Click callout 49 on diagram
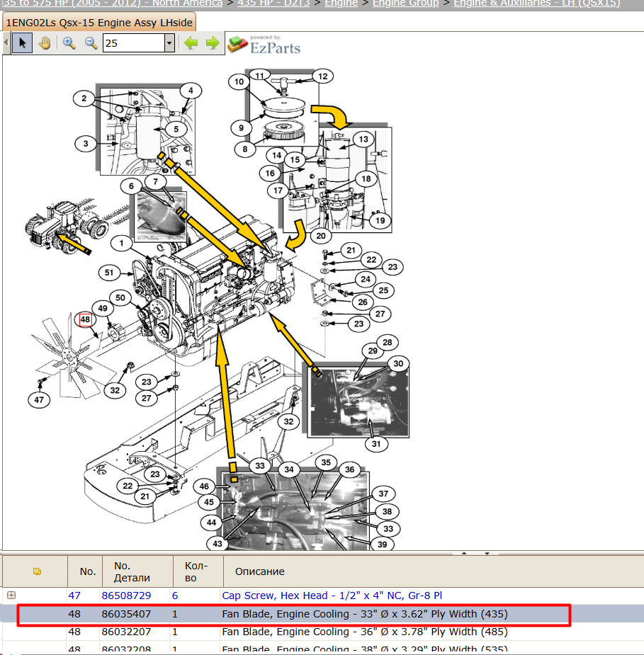644x655 pixels. point(103,308)
